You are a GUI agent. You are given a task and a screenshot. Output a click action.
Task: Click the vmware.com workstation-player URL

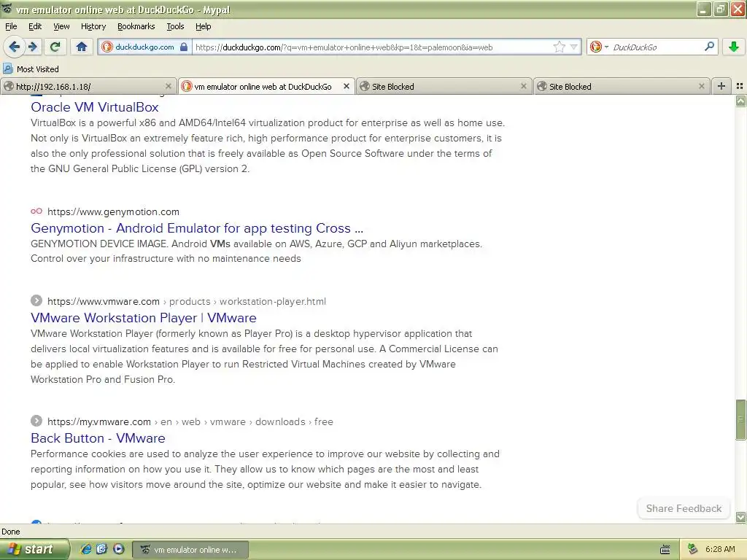pyautogui.click(x=187, y=301)
